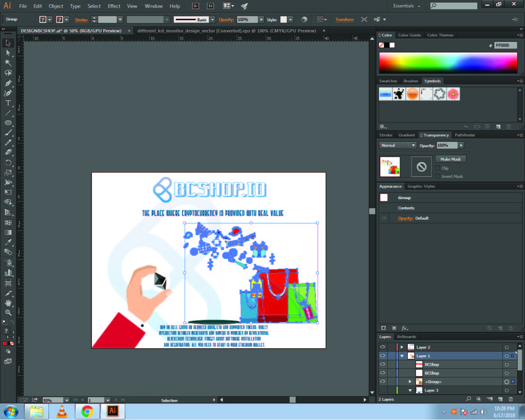
Task: Enable the Clip checkbox
Action: (x=438, y=168)
